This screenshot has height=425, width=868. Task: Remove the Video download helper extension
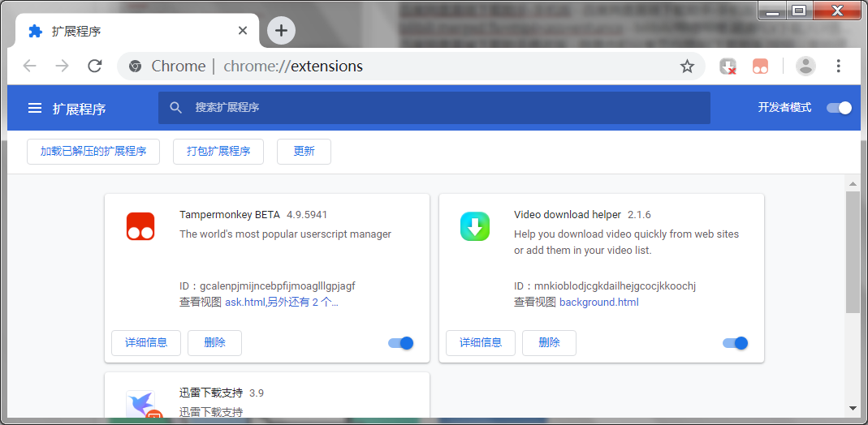click(549, 342)
